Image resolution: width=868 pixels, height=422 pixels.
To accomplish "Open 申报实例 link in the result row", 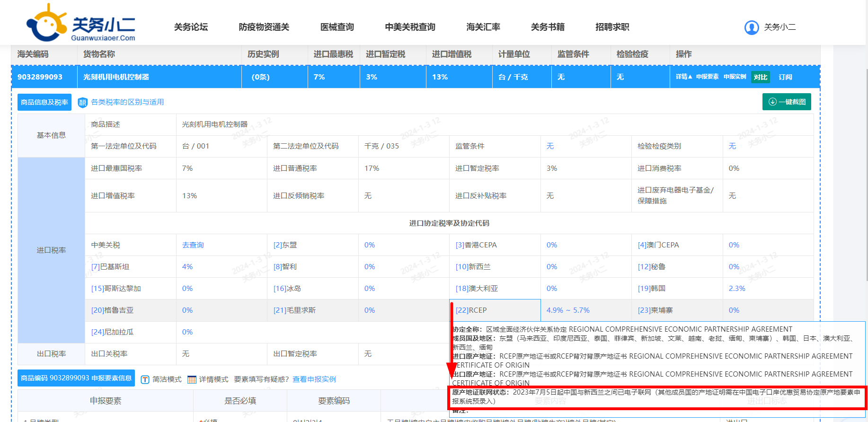I will (x=735, y=77).
